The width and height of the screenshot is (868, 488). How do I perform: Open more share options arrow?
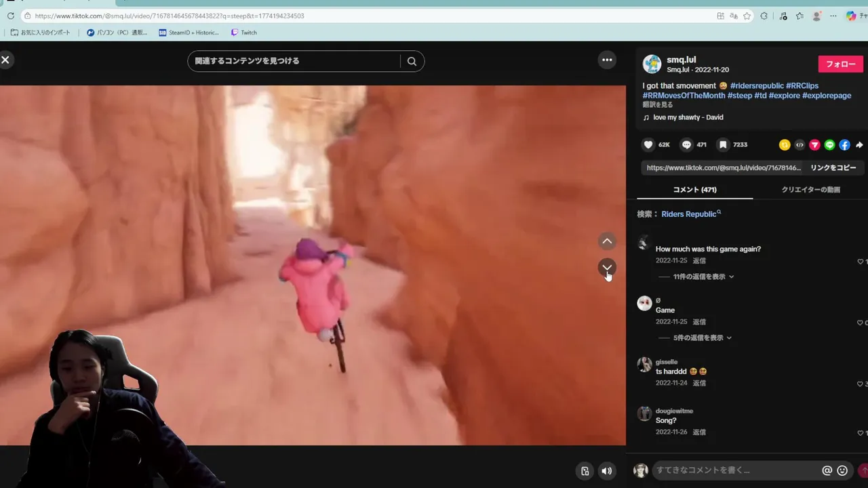(859, 145)
